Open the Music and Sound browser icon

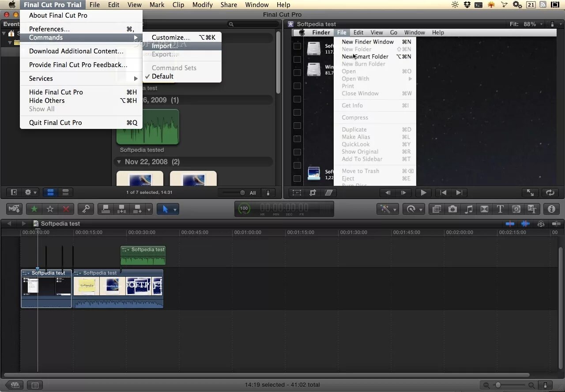(x=468, y=209)
